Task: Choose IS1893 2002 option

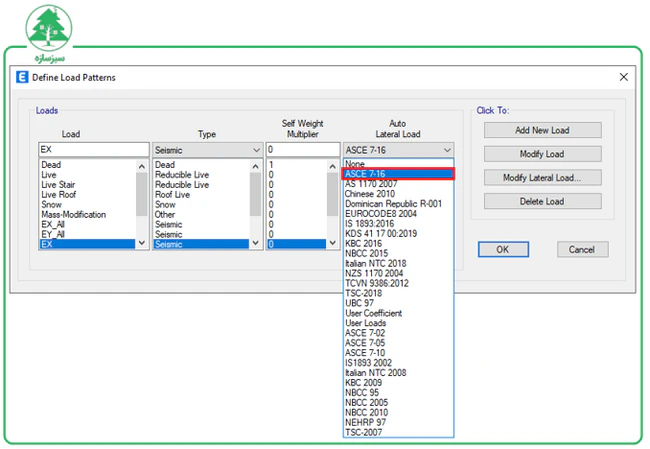Action: (398, 363)
